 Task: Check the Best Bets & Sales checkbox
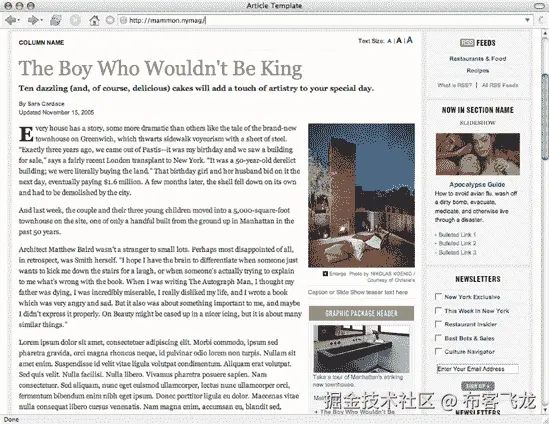coord(438,338)
